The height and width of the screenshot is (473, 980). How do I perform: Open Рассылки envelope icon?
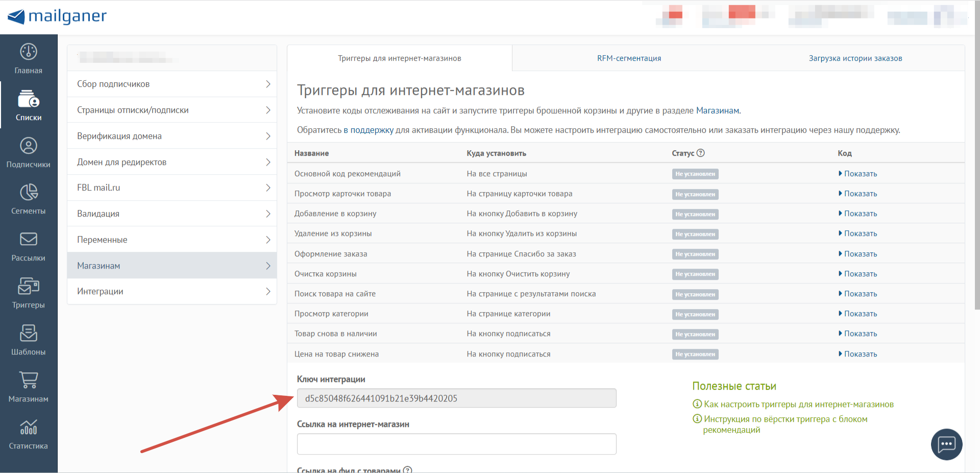[x=29, y=239]
